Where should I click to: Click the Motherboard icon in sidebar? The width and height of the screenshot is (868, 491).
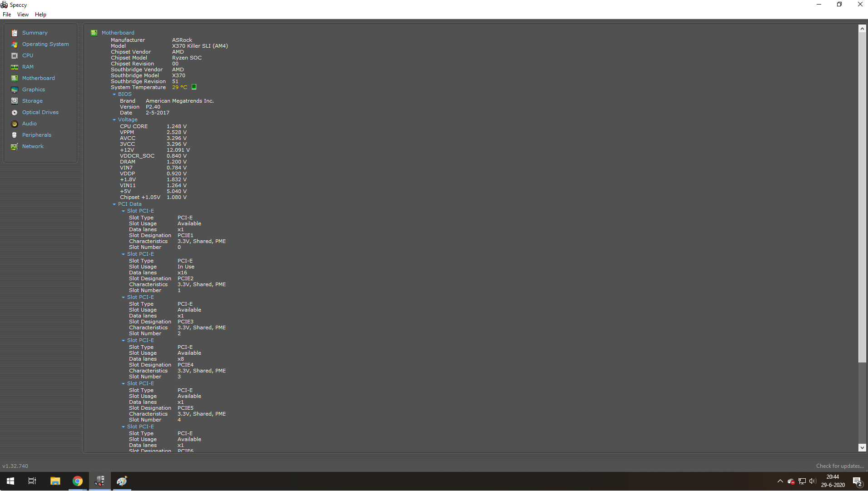click(x=15, y=78)
